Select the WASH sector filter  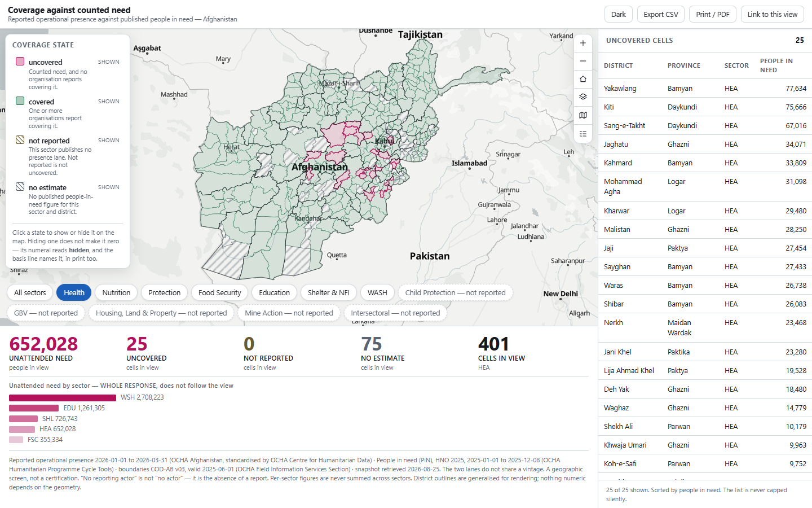click(x=377, y=292)
